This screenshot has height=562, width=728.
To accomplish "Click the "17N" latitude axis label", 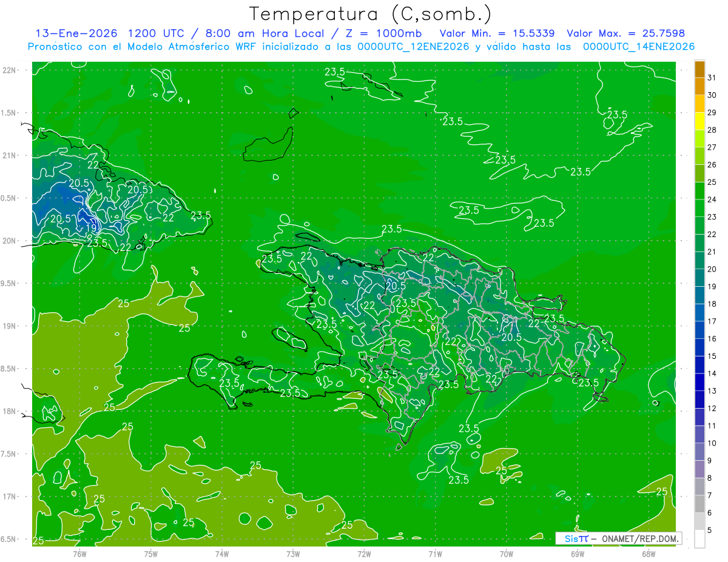I will pos(9,497).
